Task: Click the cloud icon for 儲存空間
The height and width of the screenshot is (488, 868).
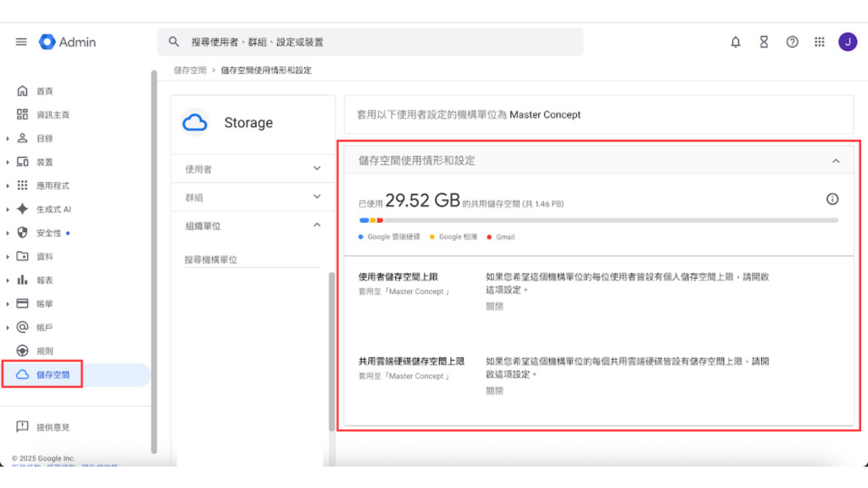Action: [x=22, y=374]
